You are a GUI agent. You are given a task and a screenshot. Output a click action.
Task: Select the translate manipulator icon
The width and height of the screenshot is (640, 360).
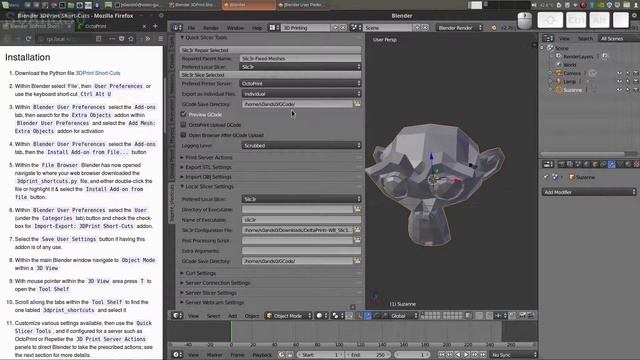[368, 316]
